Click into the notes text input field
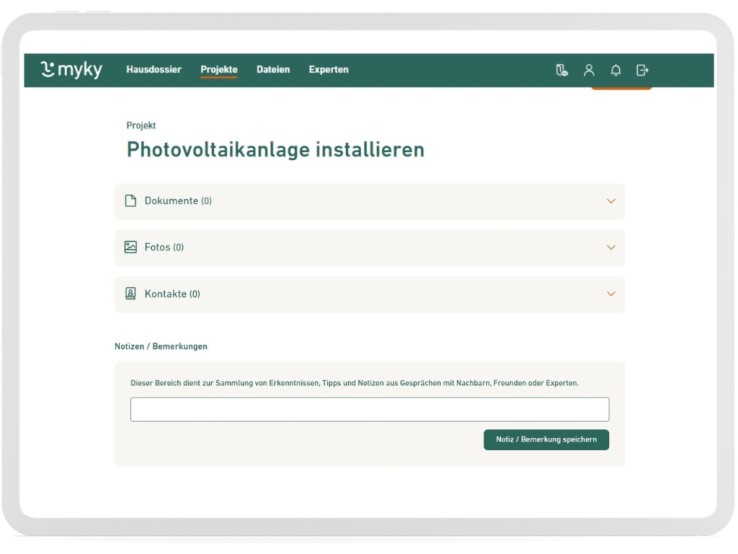 369,409
